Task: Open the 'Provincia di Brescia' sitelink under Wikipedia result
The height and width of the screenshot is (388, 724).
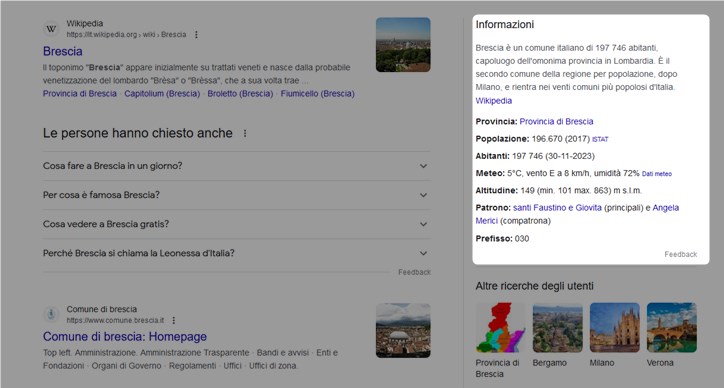Action: 80,94
